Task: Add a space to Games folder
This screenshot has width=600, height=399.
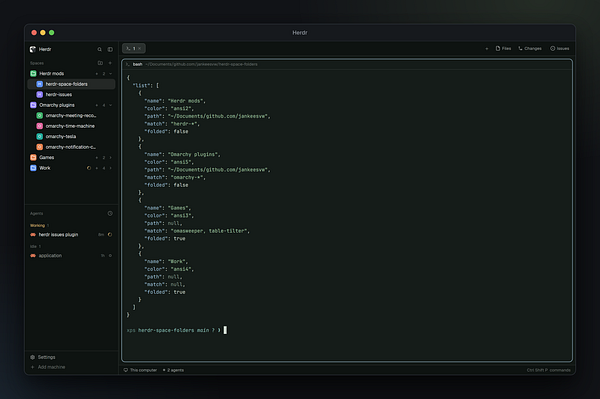Action: (96, 158)
